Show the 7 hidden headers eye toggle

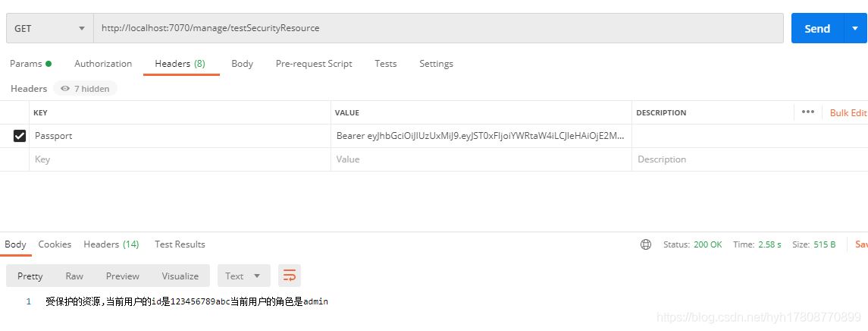coord(85,89)
